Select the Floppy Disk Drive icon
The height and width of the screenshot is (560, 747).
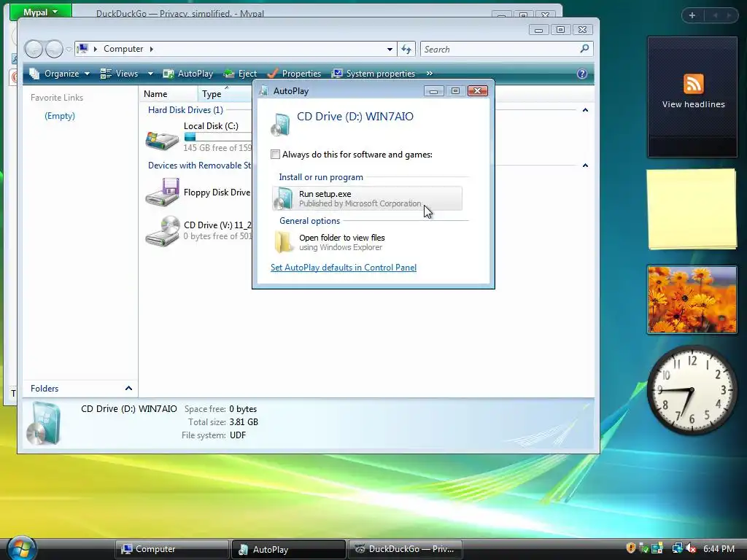pyautogui.click(x=163, y=192)
